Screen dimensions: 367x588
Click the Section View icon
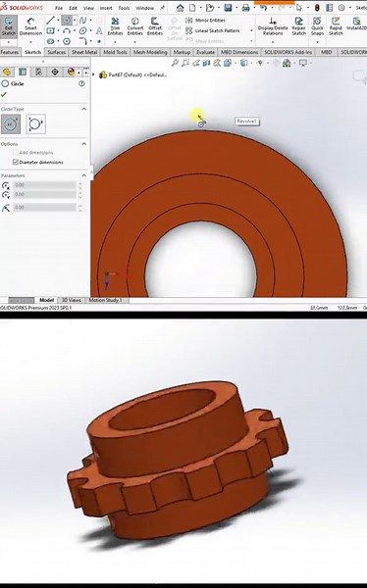tap(206, 63)
